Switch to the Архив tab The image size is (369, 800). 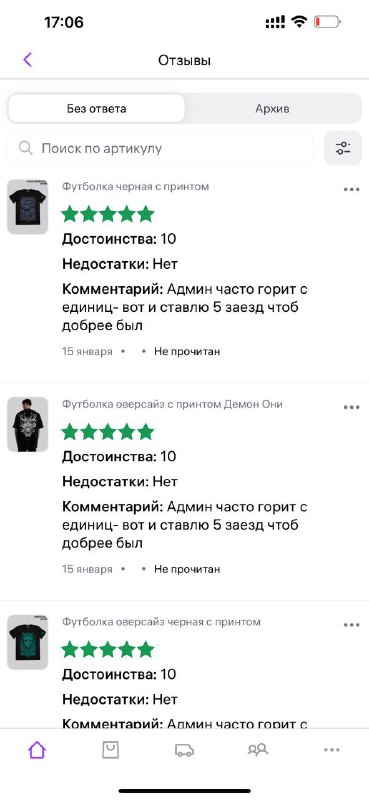click(273, 109)
